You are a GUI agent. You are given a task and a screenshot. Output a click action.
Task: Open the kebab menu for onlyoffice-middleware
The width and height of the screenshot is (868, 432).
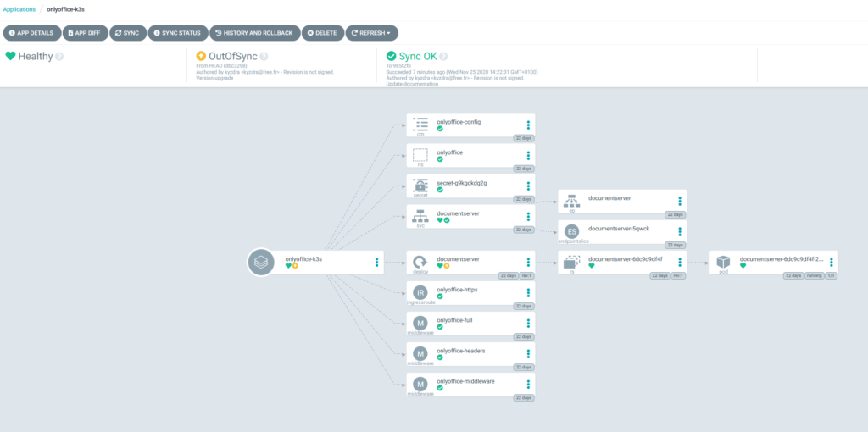[529, 385]
